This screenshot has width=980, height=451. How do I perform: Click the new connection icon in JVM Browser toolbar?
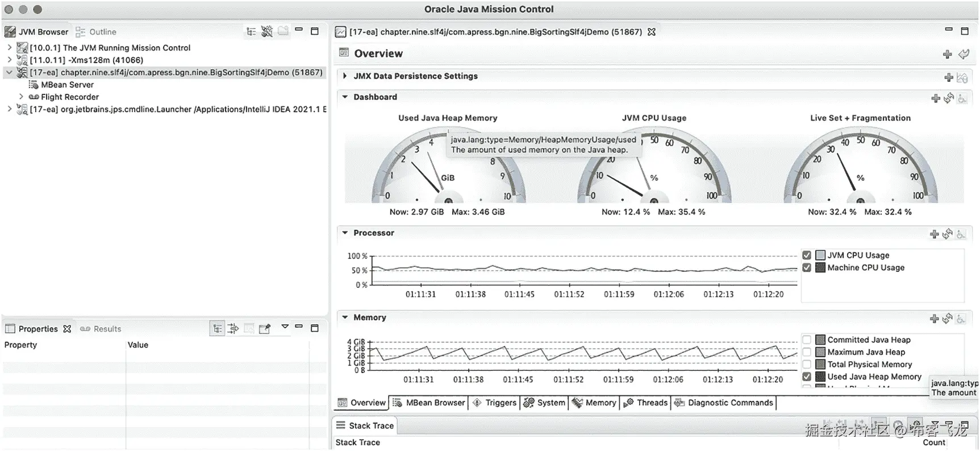point(267,32)
